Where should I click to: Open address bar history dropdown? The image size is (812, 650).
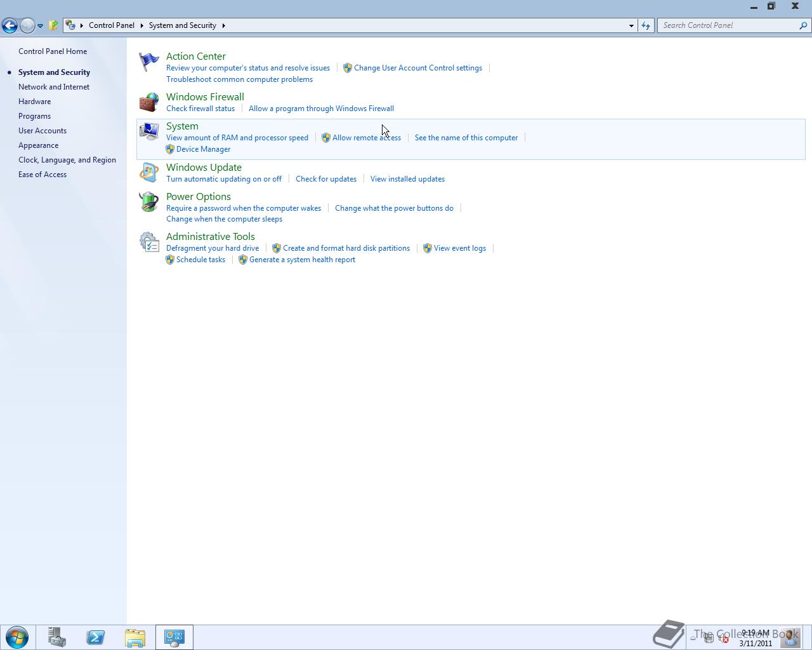[x=631, y=25]
